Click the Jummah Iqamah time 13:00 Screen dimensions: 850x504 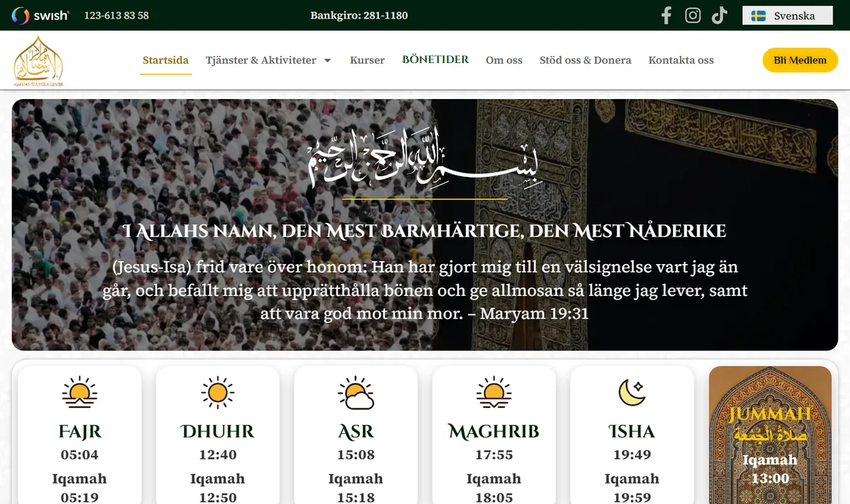770,479
